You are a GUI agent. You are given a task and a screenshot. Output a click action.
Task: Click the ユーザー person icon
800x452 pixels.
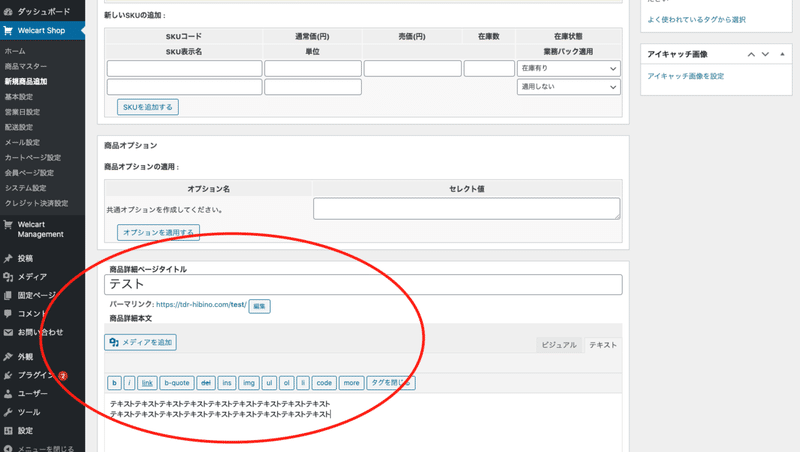[x=8, y=394]
